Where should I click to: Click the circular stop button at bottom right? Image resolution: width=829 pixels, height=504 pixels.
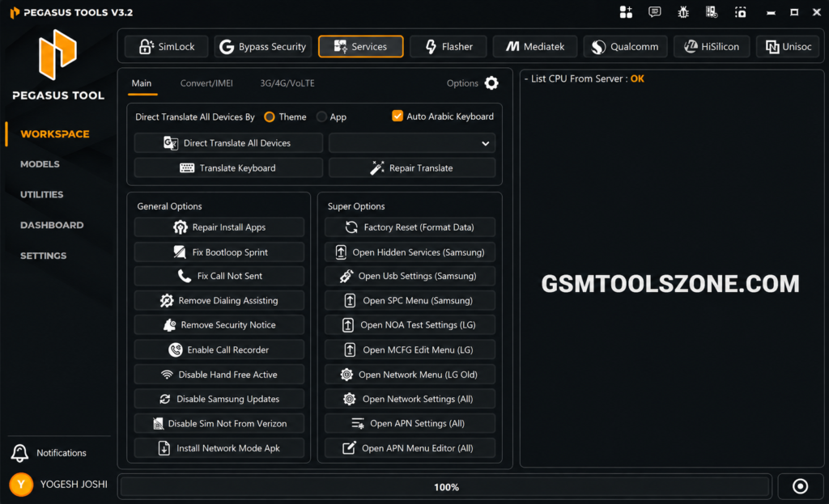(800, 486)
